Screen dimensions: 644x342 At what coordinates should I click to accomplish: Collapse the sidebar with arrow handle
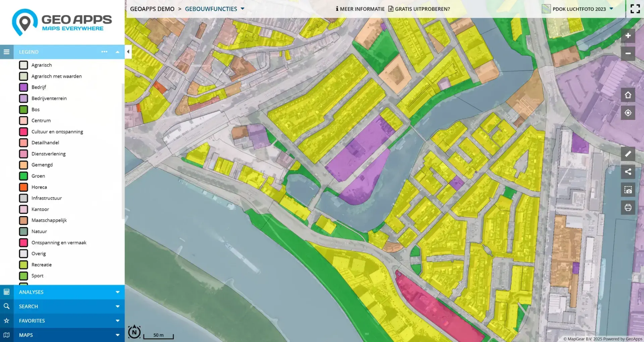point(128,52)
